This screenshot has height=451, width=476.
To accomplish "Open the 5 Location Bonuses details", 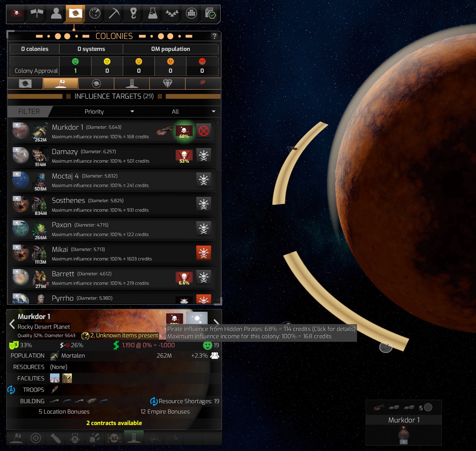I will tap(64, 411).
